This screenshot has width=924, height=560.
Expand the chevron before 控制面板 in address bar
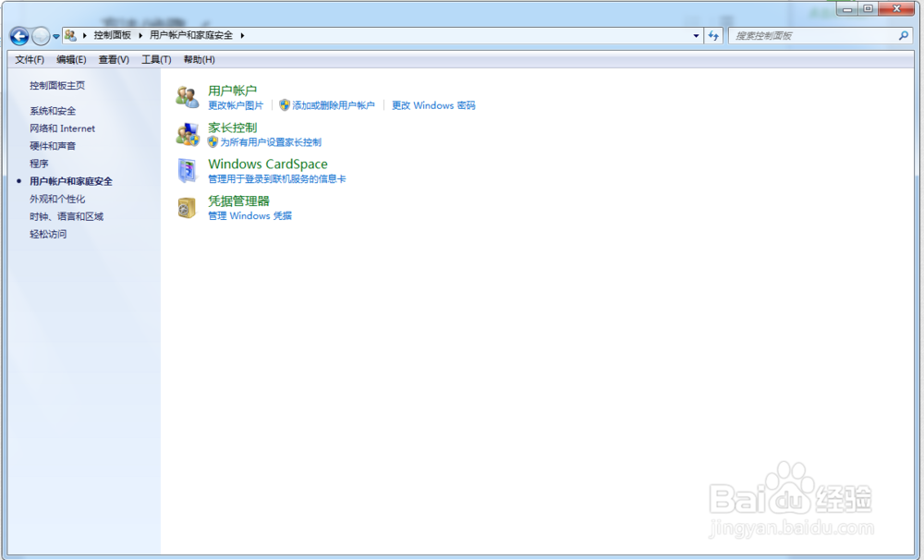[x=85, y=35]
